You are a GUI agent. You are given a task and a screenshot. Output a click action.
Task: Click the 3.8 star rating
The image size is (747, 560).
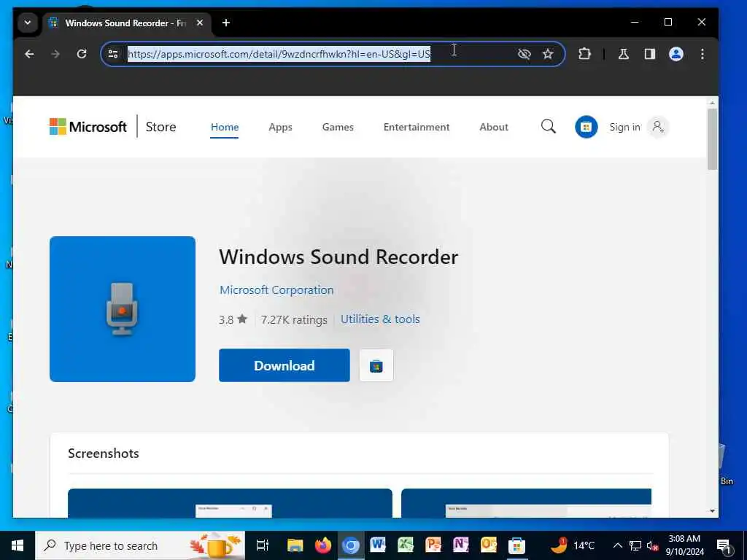click(233, 319)
